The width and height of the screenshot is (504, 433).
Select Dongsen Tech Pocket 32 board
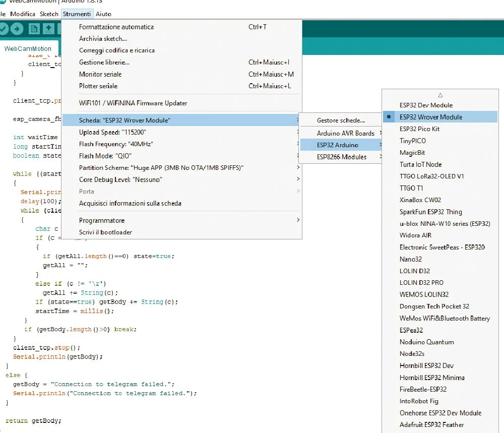coord(440,306)
